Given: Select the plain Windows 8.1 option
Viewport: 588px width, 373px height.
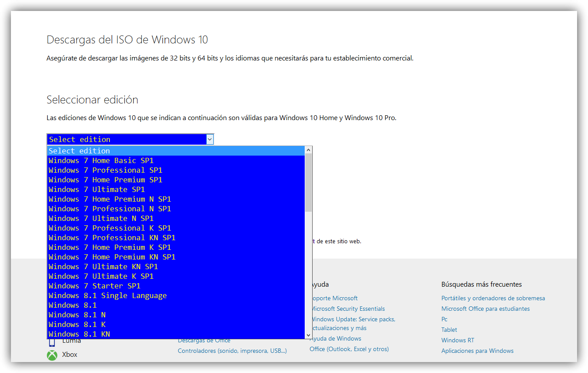Looking at the screenshot, I should pyautogui.click(x=176, y=305).
